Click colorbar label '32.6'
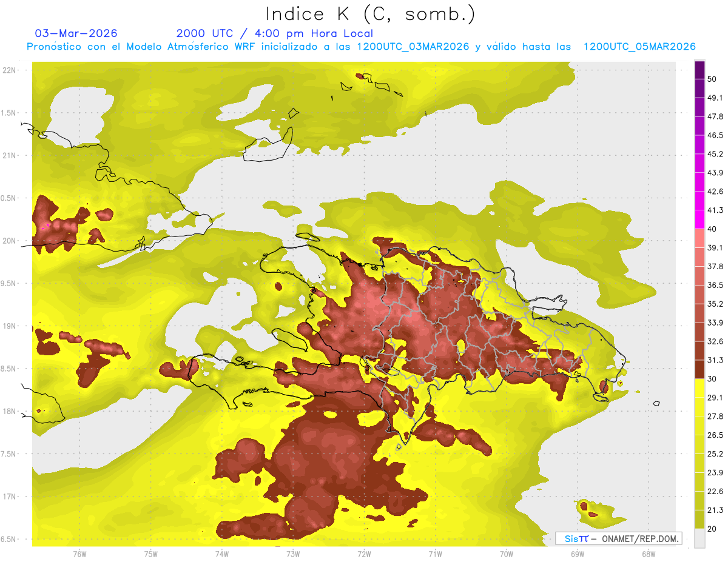The width and height of the screenshot is (728, 562). (x=715, y=341)
